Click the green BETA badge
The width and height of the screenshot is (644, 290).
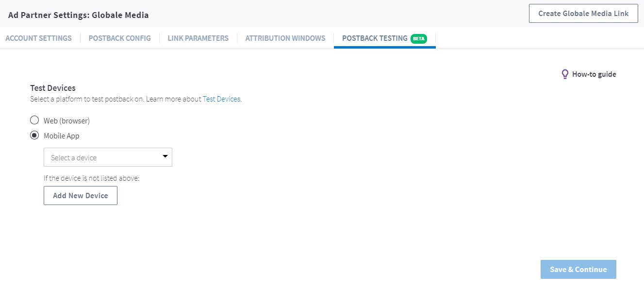(x=419, y=38)
